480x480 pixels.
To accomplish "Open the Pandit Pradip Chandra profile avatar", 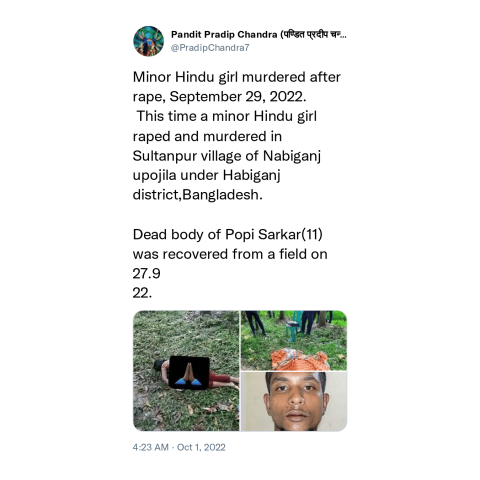I will click(148, 41).
